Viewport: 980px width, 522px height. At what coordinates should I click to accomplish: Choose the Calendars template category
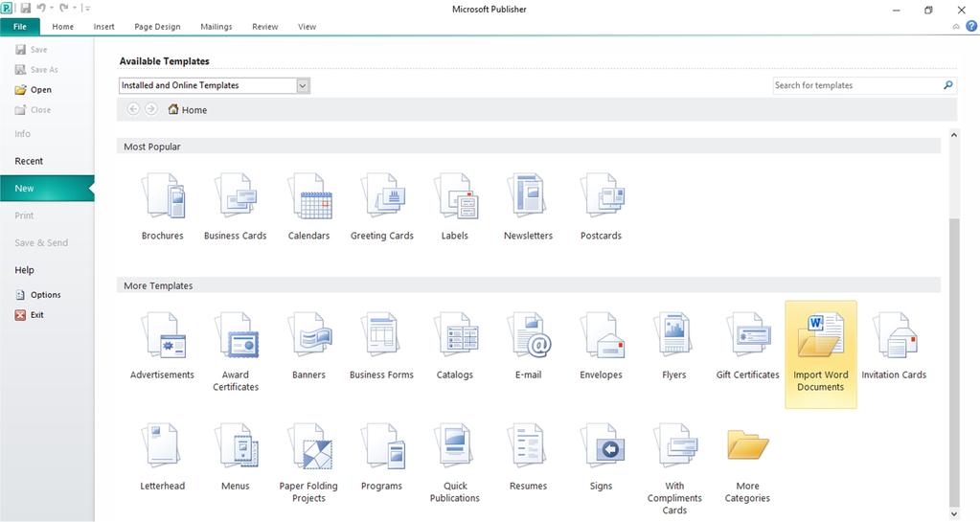308,207
